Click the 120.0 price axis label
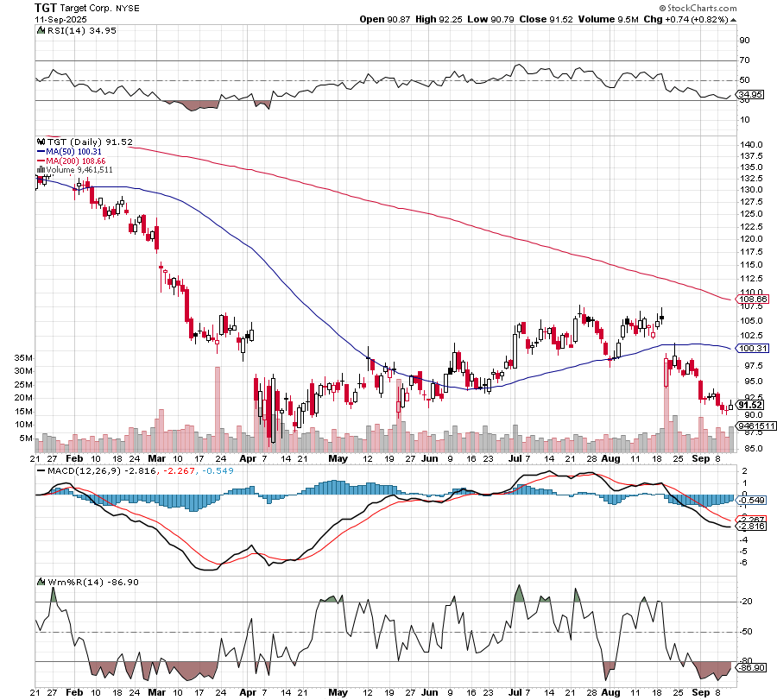The width and height of the screenshot is (777, 700). [751, 239]
